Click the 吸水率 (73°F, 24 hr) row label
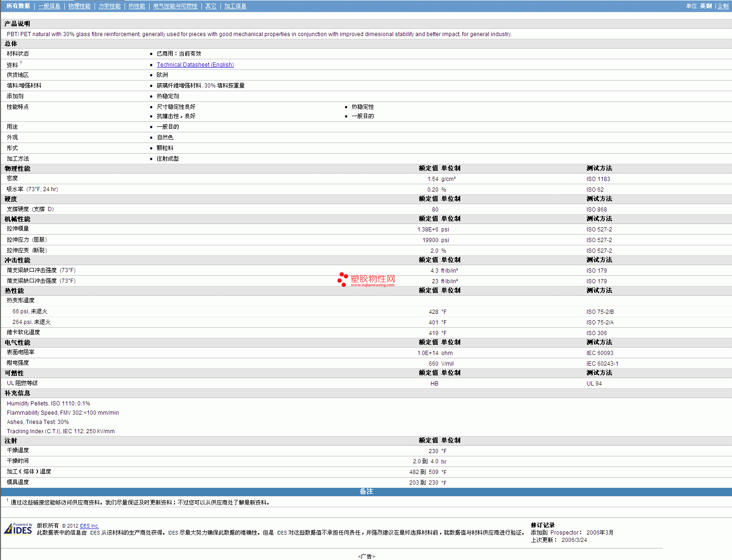 point(32,189)
